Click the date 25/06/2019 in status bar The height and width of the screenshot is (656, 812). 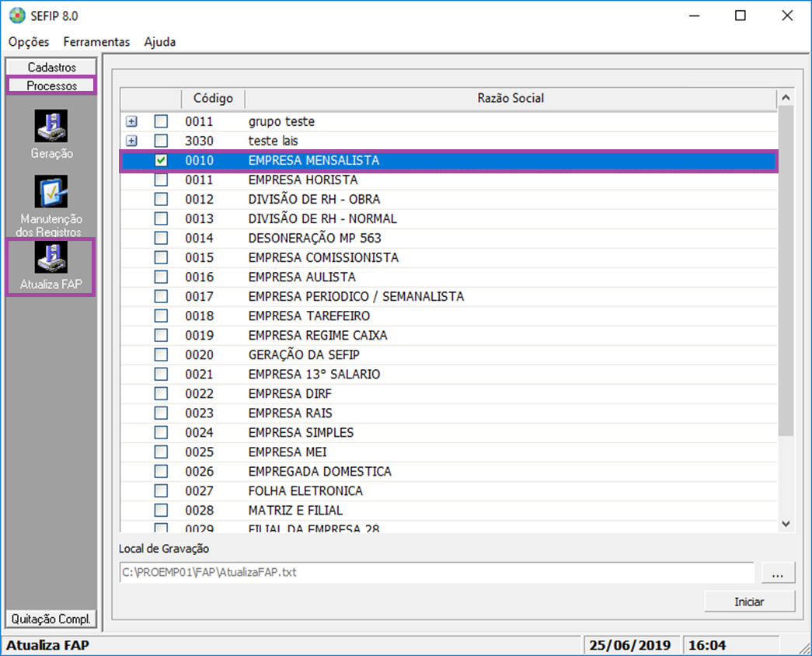[x=629, y=646]
